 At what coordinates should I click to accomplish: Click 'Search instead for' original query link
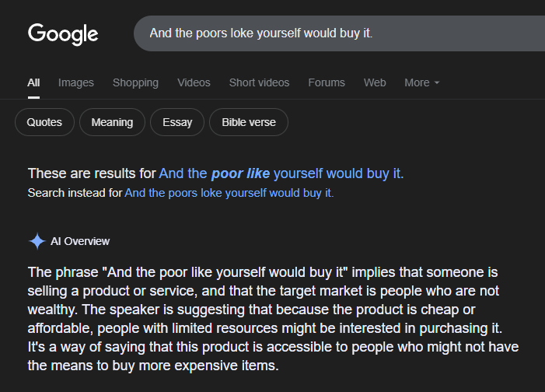point(229,193)
